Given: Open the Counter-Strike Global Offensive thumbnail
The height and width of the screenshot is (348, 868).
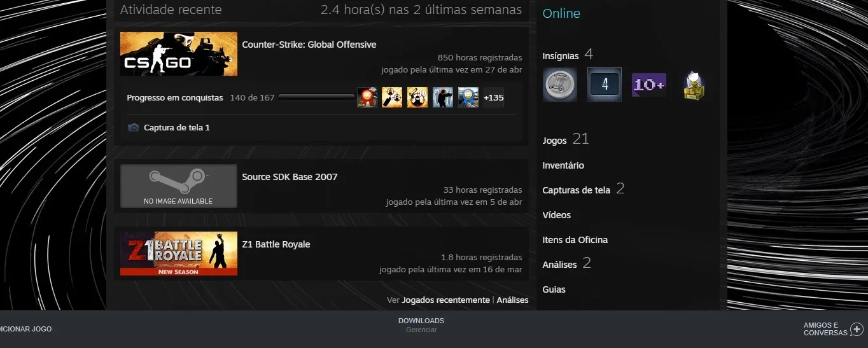Looking at the screenshot, I should 179,54.
